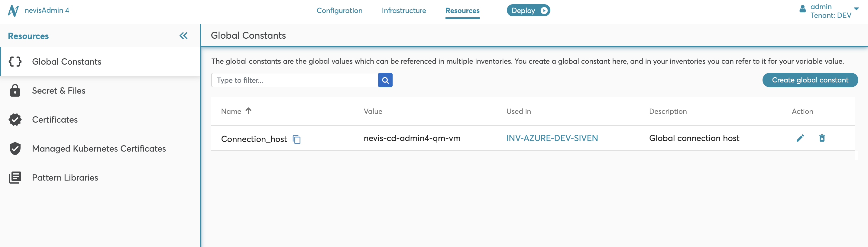The height and width of the screenshot is (247, 868).
Task: Click the shield Managed Kubernetes Certificates icon
Action: pyautogui.click(x=15, y=148)
